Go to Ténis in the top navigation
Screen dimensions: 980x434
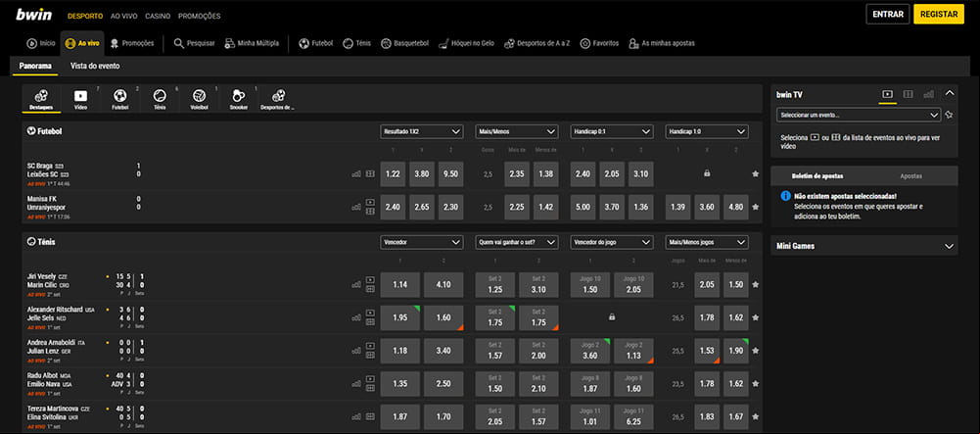357,43
